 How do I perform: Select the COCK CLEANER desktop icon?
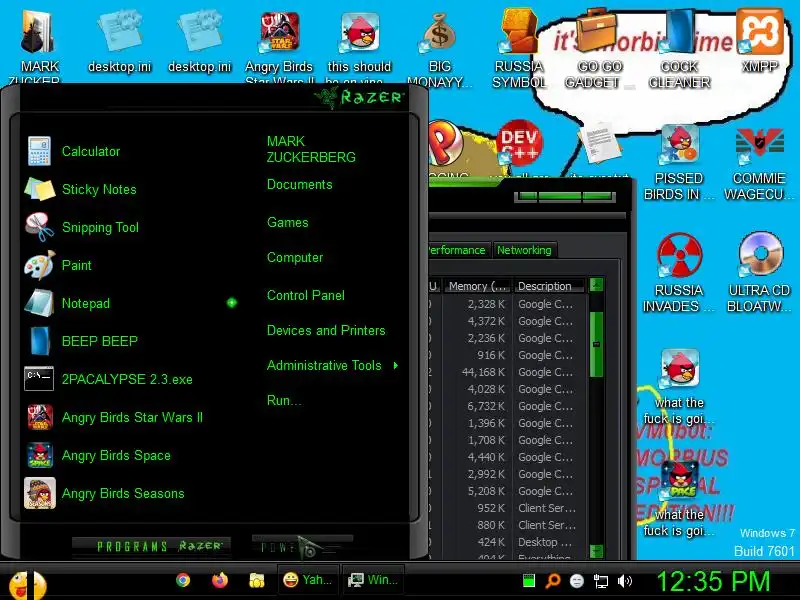(x=679, y=49)
